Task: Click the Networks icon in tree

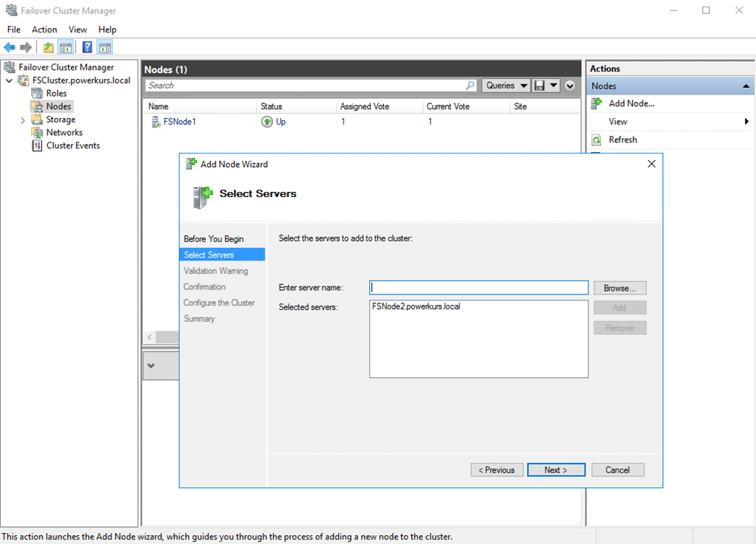Action: [37, 133]
